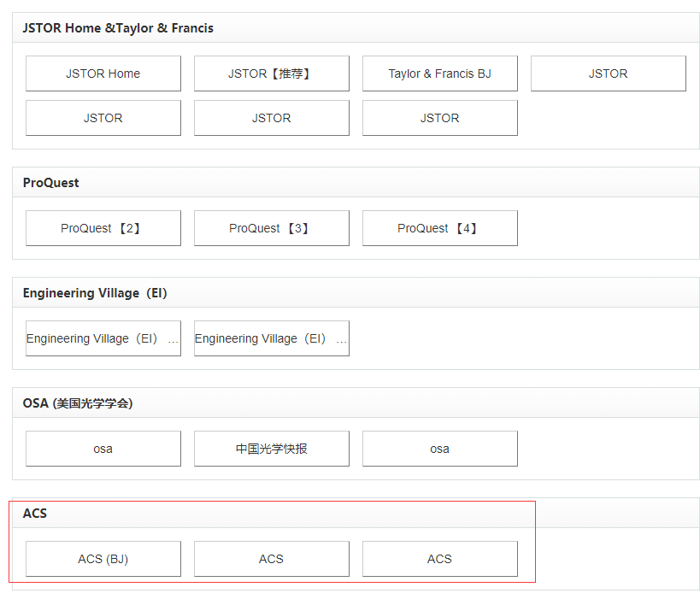Click the JSTOR button below JSTOR【推荐】
Image resolution: width=700 pixels, height=605 pixels.
click(272, 118)
